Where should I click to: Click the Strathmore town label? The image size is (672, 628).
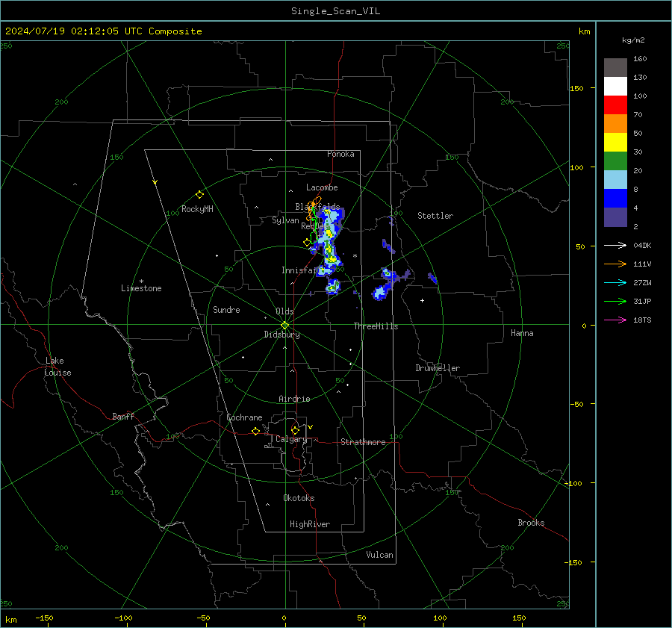363,442
